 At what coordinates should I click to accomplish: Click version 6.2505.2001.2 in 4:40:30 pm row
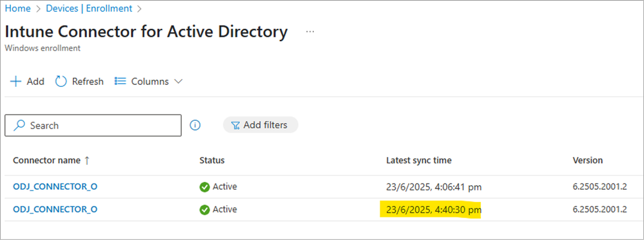[x=600, y=209]
